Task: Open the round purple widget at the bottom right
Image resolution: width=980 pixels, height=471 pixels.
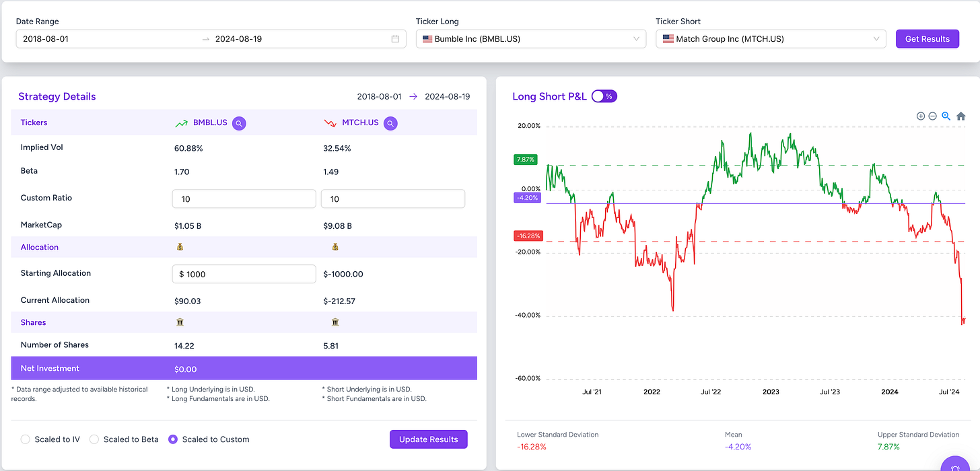Action: tap(954, 464)
